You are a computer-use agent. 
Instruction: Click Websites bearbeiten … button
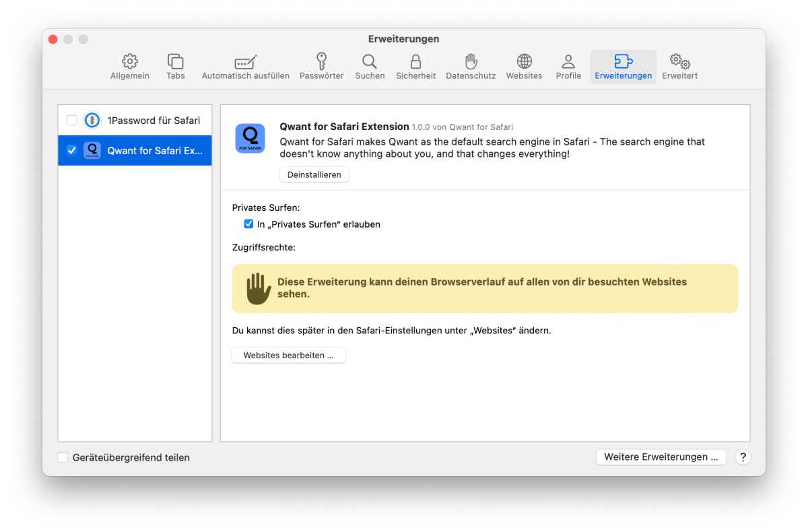click(288, 355)
